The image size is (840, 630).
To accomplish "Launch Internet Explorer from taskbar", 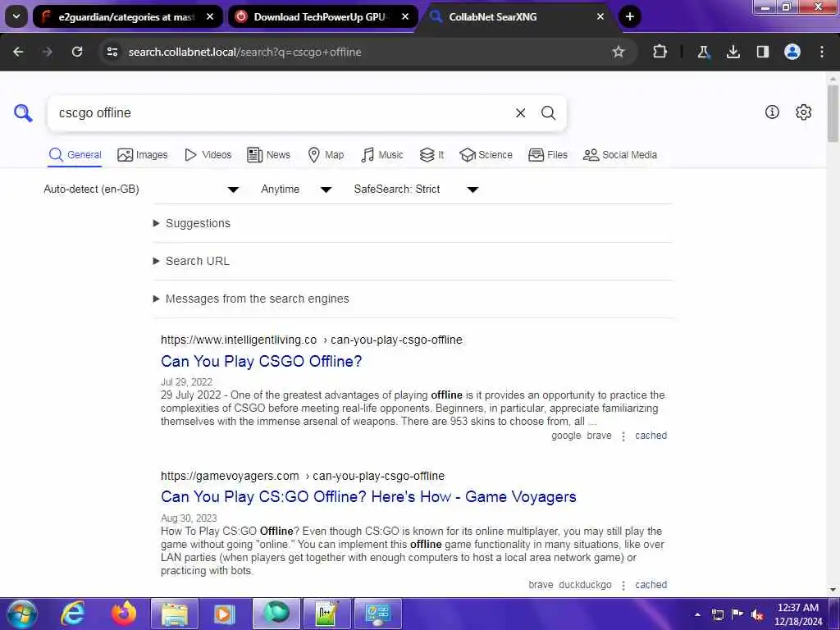I will click(73, 614).
